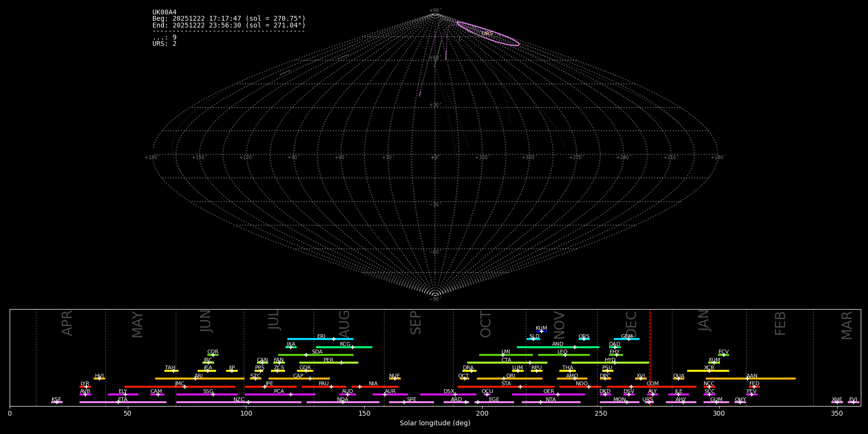868x434 pixels.
Task: Click the XUM shower label
Action: click(714, 360)
